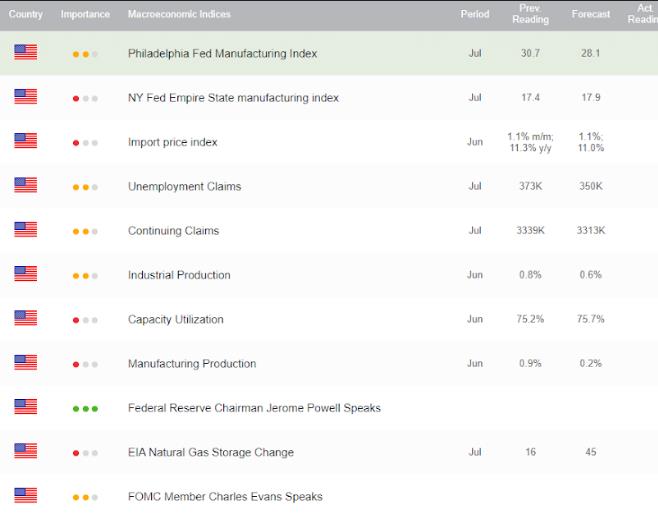
Task: Select previous reading 30.7 for Philadelphia Fed
Action: (x=530, y=53)
